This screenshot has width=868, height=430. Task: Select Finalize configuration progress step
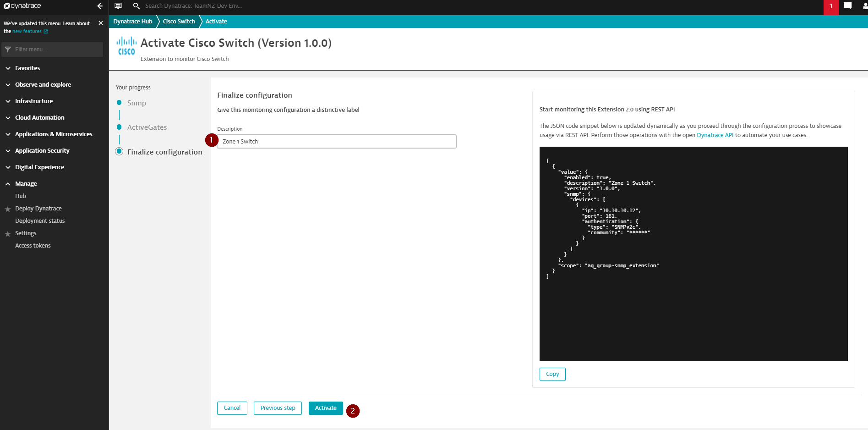(164, 152)
